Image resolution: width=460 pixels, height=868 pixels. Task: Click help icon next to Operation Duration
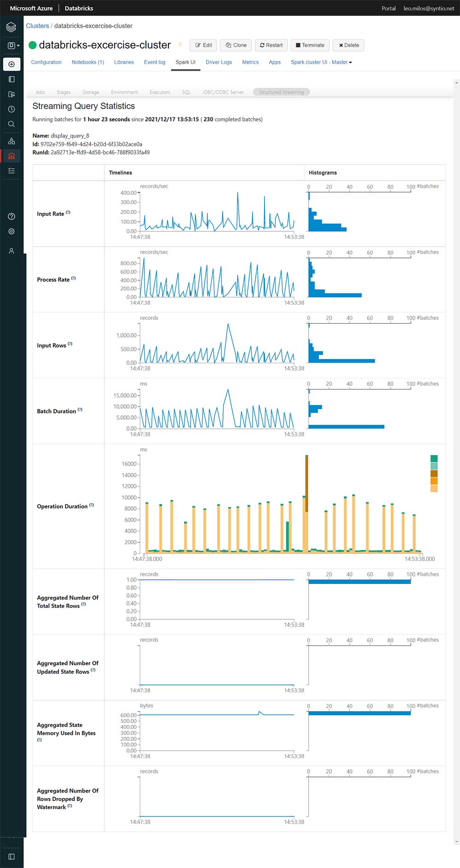tap(92, 505)
